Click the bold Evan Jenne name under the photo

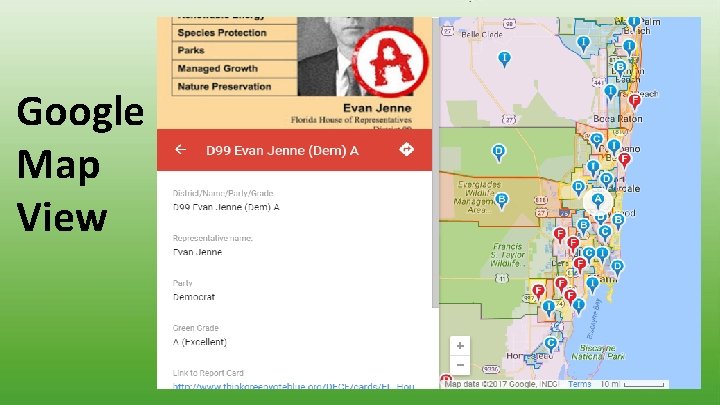tap(377, 108)
